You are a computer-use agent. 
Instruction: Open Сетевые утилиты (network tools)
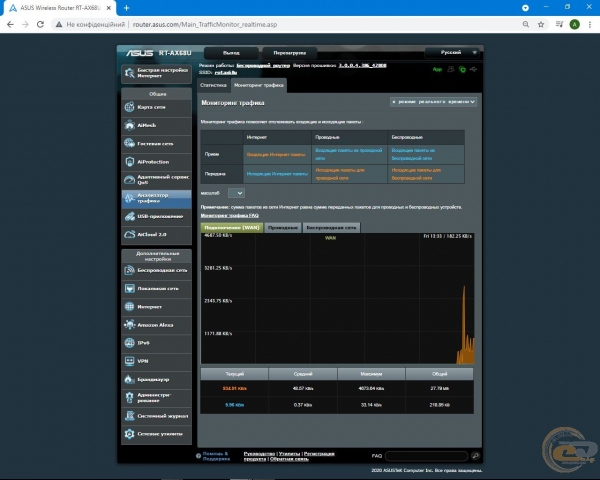[157, 434]
